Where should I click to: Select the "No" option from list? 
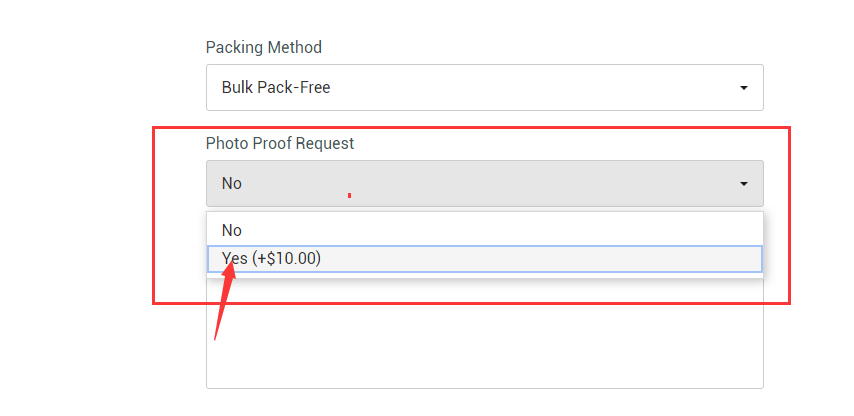232,230
